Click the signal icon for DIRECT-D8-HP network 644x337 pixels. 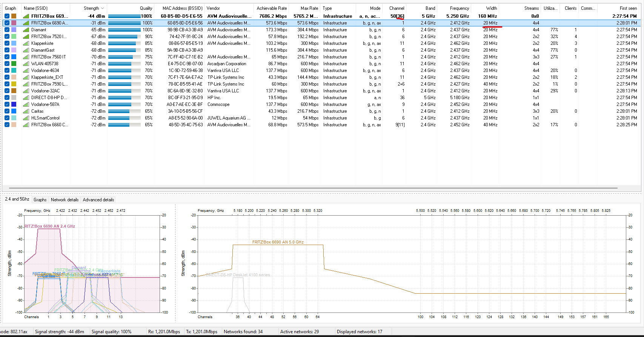pos(26,98)
